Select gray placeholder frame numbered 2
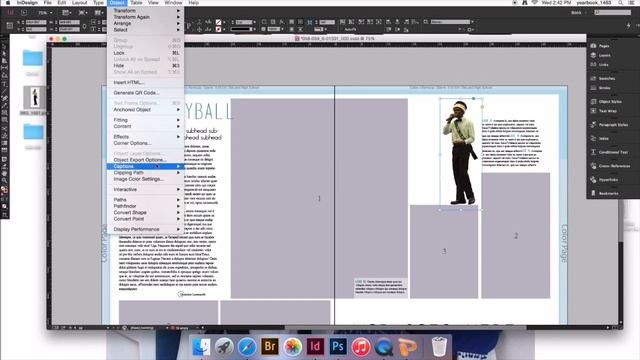This screenshot has width=640, height=360. coord(516,236)
